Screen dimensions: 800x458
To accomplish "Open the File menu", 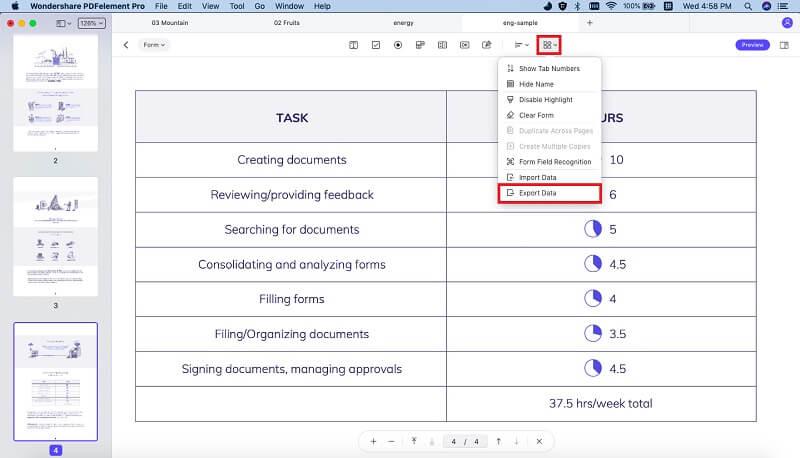I will pyautogui.click(x=161, y=6).
